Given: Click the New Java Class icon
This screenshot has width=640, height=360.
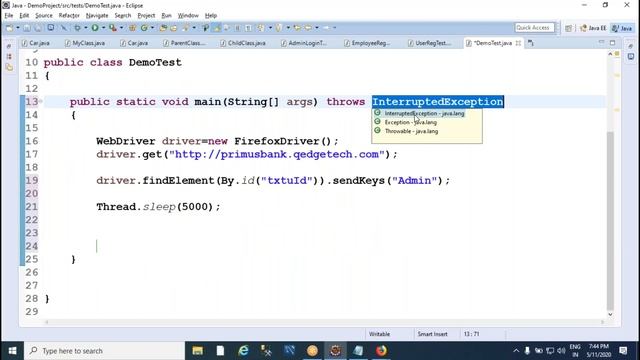Looking at the screenshot, I should click(x=144, y=28).
